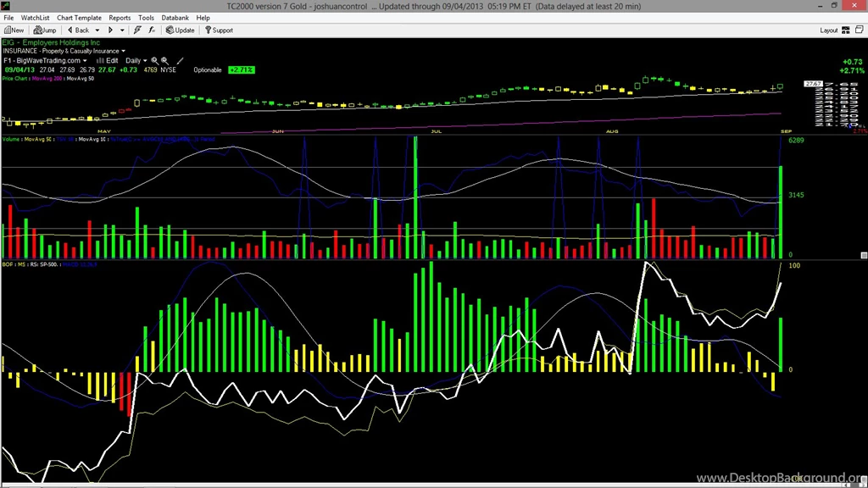
Task: Click the chart Edit button
Action: (108, 61)
